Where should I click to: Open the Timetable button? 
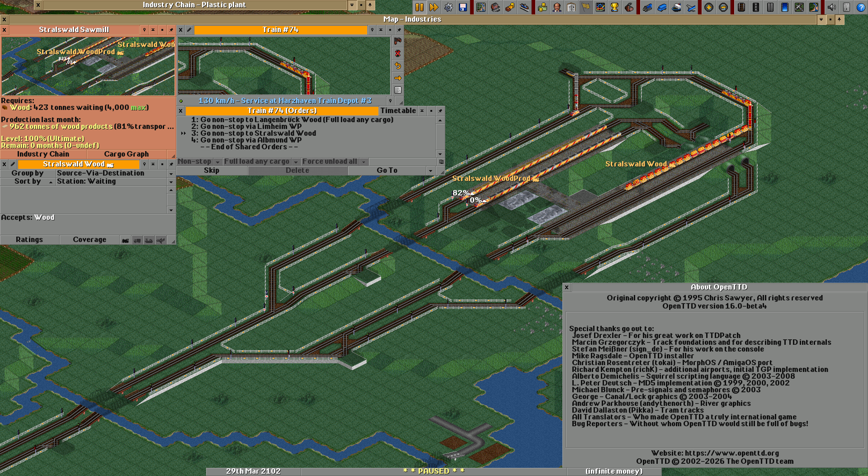398,111
